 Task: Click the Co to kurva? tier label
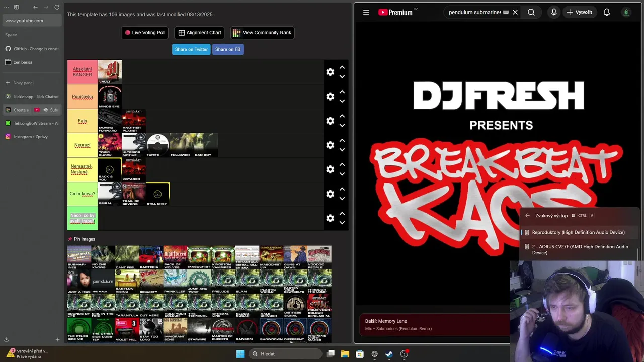tap(83, 194)
